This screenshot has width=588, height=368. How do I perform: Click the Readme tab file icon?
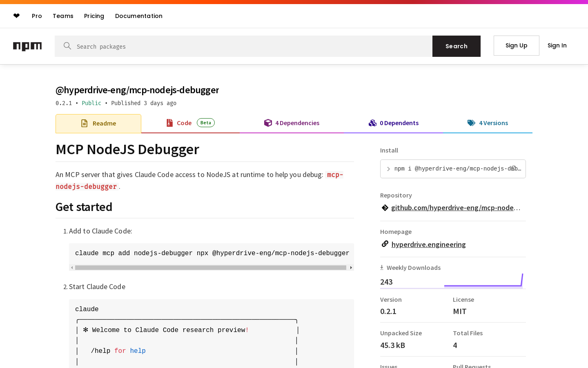click(85, 123)
